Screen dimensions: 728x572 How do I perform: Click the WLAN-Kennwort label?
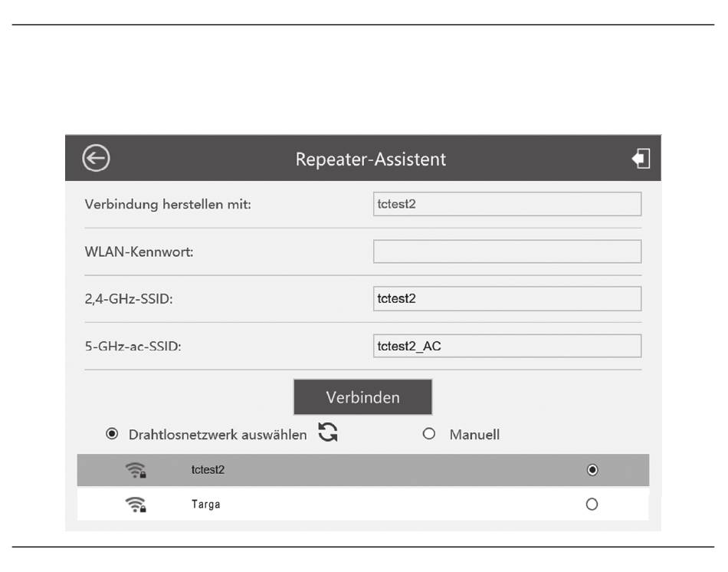(139, 251)
